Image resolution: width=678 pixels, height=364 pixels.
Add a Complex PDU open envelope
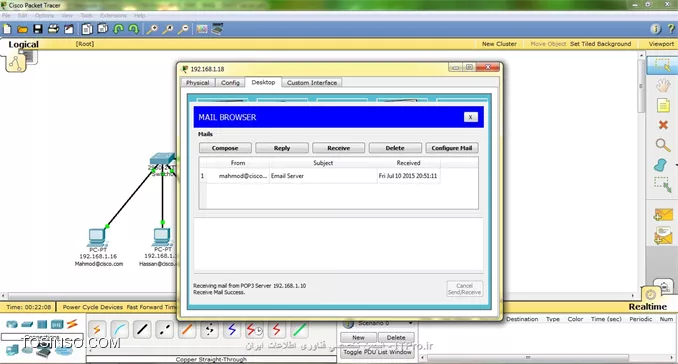pyautogui.click(x=663, y=237)
